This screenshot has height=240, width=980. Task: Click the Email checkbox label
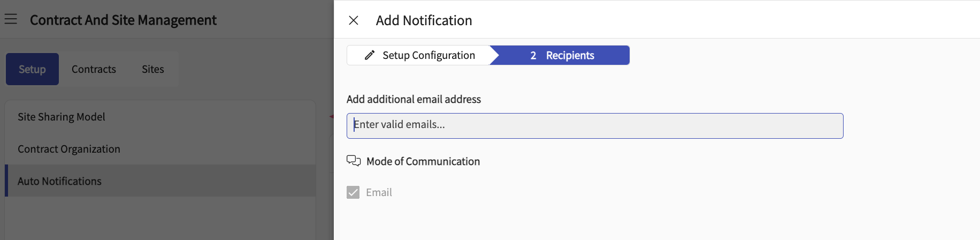click(x=379, y=192)
